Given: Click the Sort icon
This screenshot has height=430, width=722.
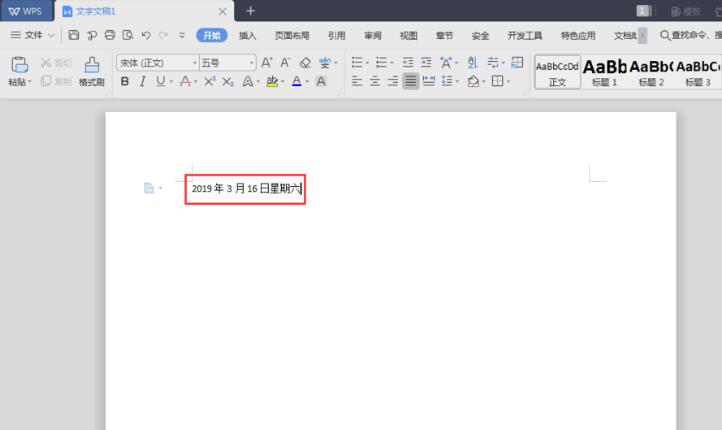Looking at the screenshot, I should (x=472, y=62).
